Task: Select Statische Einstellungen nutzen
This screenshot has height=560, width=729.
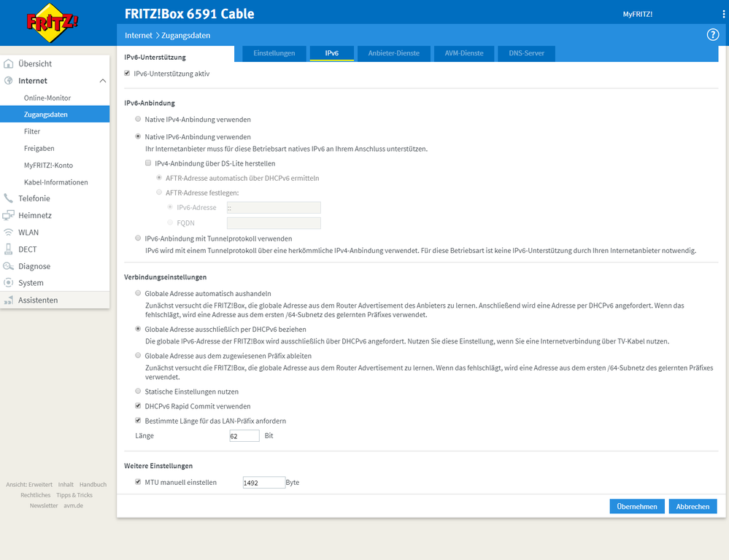Action: (138, 392)
